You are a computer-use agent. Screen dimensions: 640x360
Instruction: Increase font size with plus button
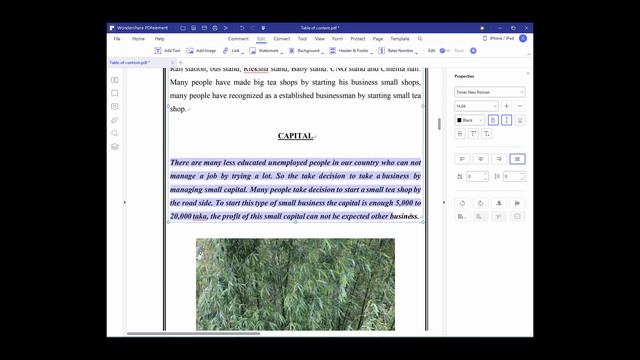507,106
